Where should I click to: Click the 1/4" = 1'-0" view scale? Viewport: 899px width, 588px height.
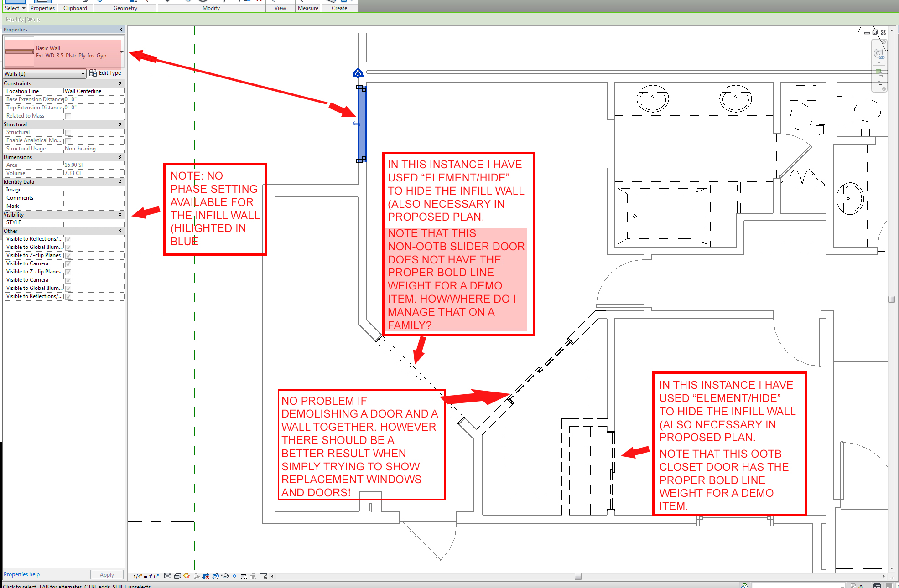pos(146,576)
